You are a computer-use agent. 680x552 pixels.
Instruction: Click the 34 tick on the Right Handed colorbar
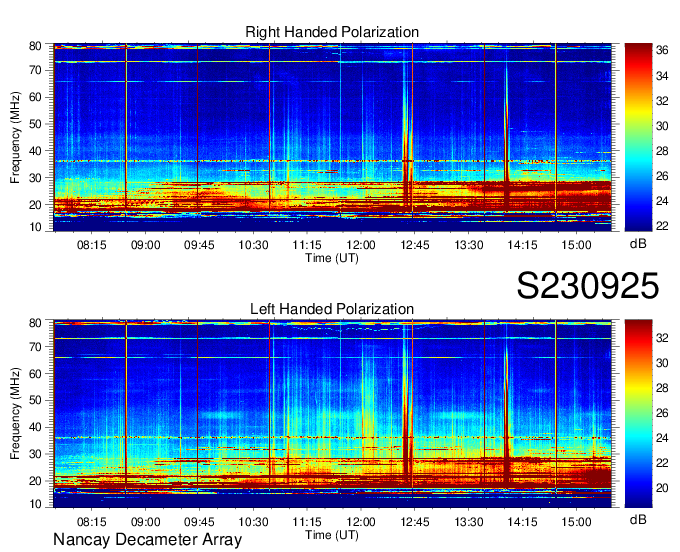[662, 76]
